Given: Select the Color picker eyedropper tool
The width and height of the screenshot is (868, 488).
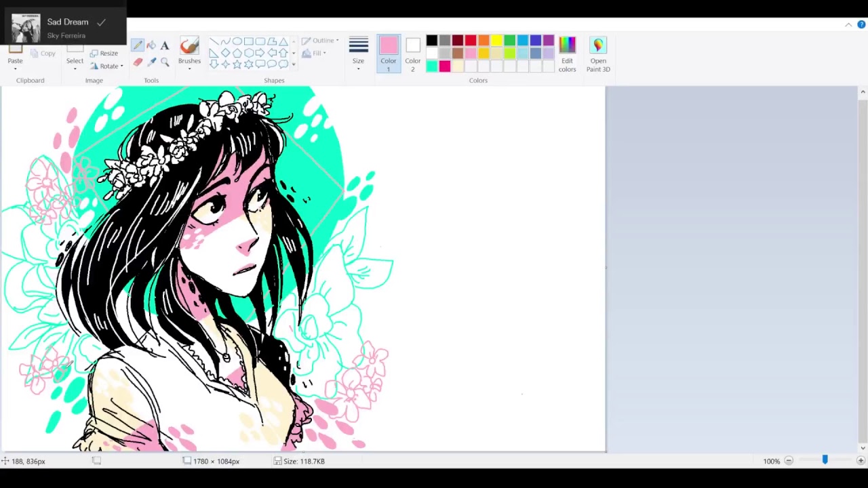Looking at the screenshot, I should (151, 62).
